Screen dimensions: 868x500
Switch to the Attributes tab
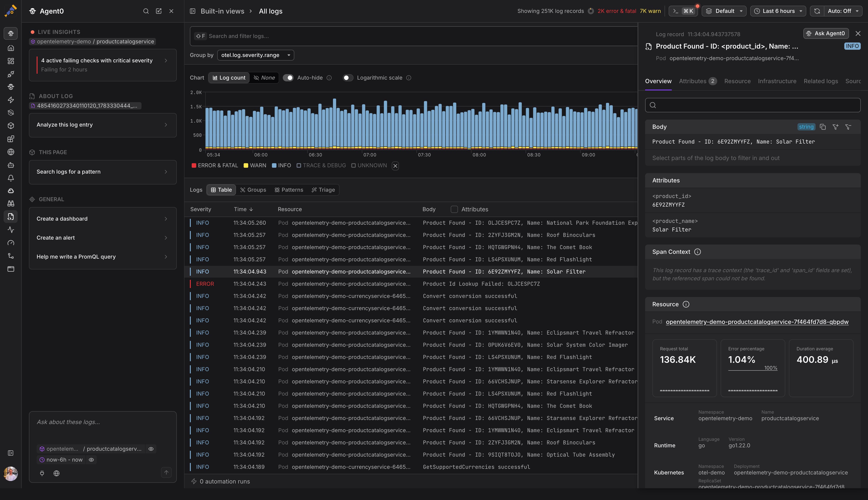click(698, 81)
